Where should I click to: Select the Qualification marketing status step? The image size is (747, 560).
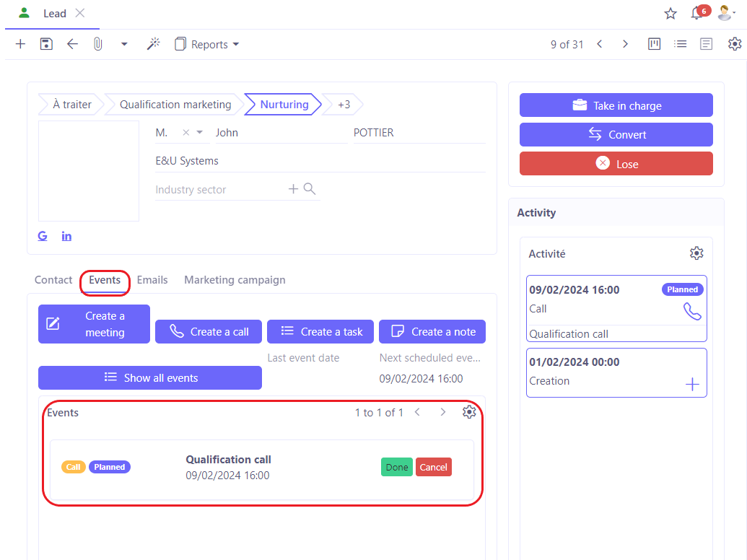(x=175, y=105)
